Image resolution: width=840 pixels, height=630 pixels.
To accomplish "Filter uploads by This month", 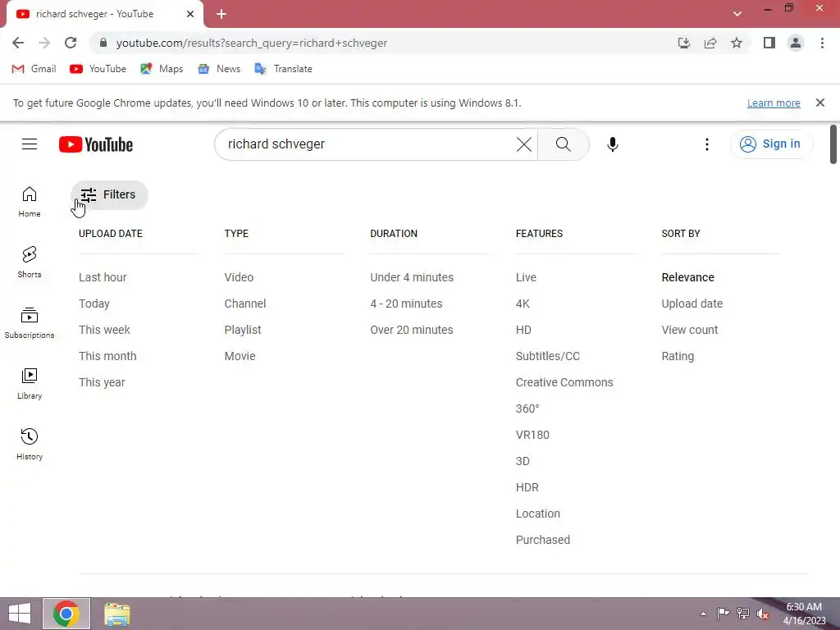I will (x=107, y=356).
